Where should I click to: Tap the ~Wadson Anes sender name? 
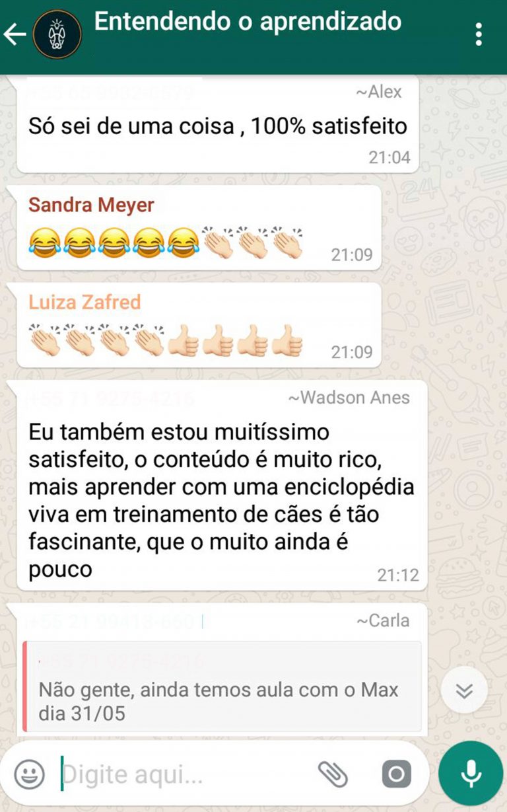pos(349,398)
